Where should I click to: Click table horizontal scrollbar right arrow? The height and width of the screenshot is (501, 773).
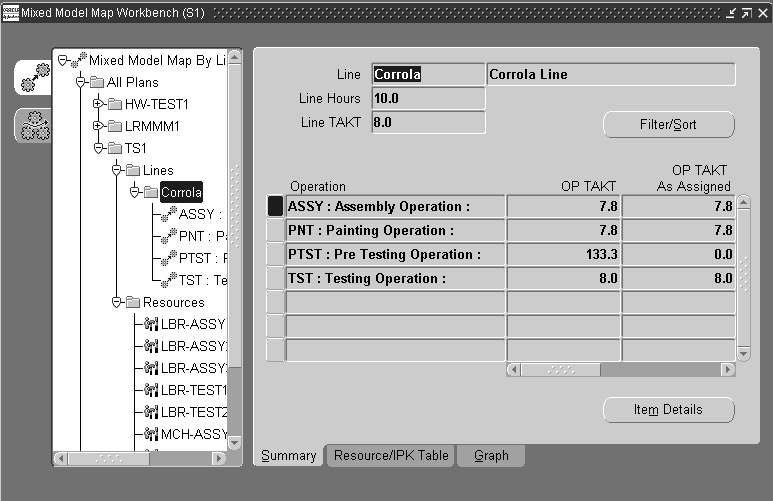click(728, 369)
